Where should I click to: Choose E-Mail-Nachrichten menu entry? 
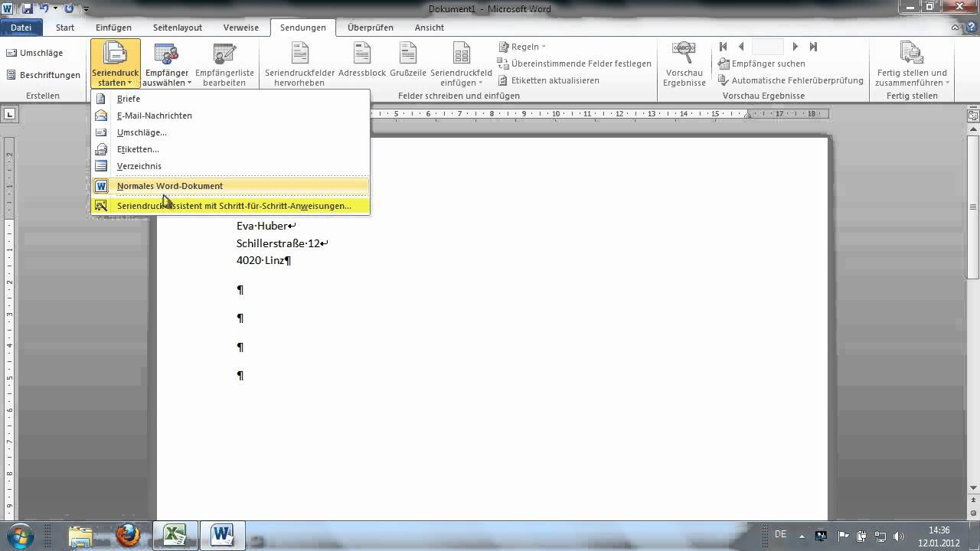click(x=230, y=116)
